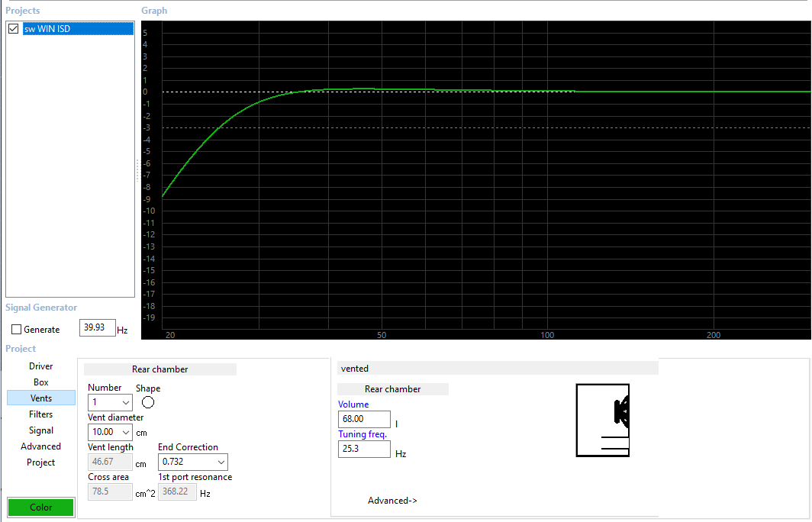812x522 pixels.
Task: Open the Driver tab
Action: [x=41, y=366]
